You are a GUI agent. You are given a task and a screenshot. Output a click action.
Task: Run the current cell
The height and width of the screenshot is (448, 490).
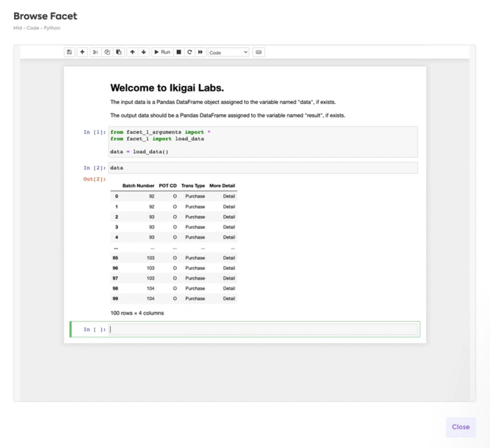point(162,52)
